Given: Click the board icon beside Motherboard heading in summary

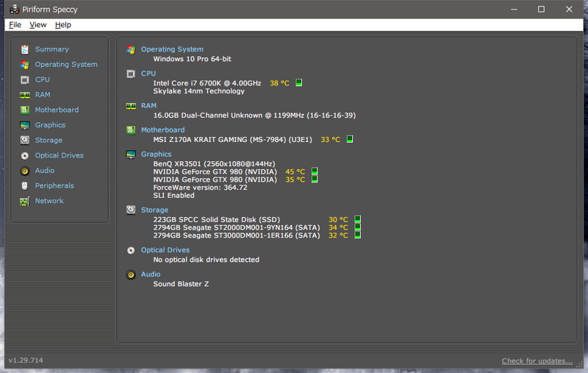Looking at the screenshot, I should coord(131,130).
